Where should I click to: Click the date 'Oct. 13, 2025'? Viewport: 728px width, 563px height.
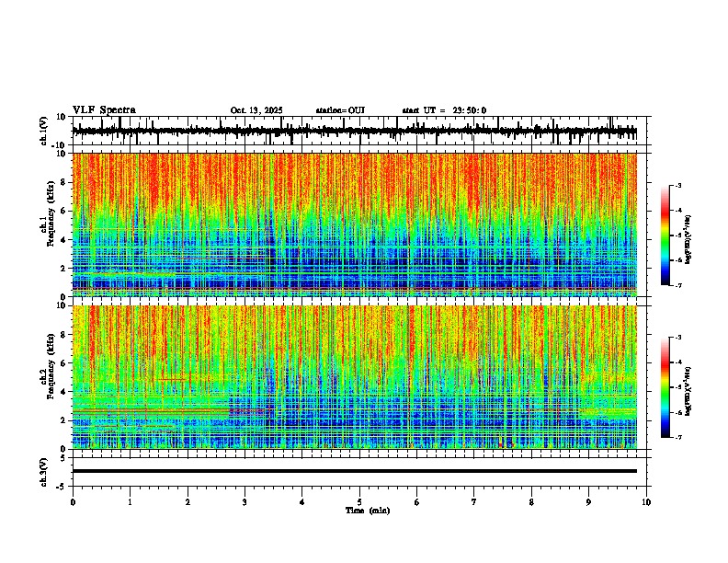pyautogui.click(x=256, y=110)
